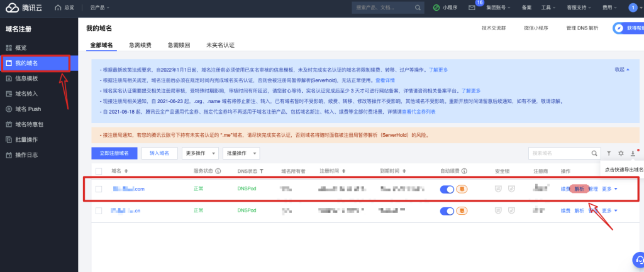
Task: Expand the 更多操作 dropdown
Action: 200,153
